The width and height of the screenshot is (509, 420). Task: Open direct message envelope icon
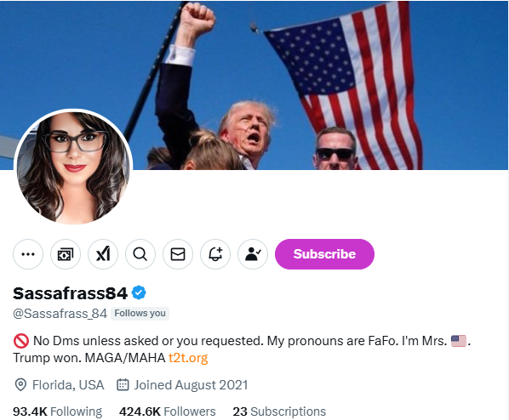tap(178, 254)
